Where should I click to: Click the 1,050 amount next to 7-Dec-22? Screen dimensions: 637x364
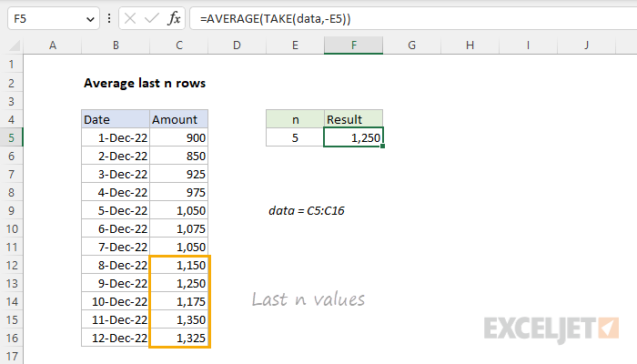[178, 247]
